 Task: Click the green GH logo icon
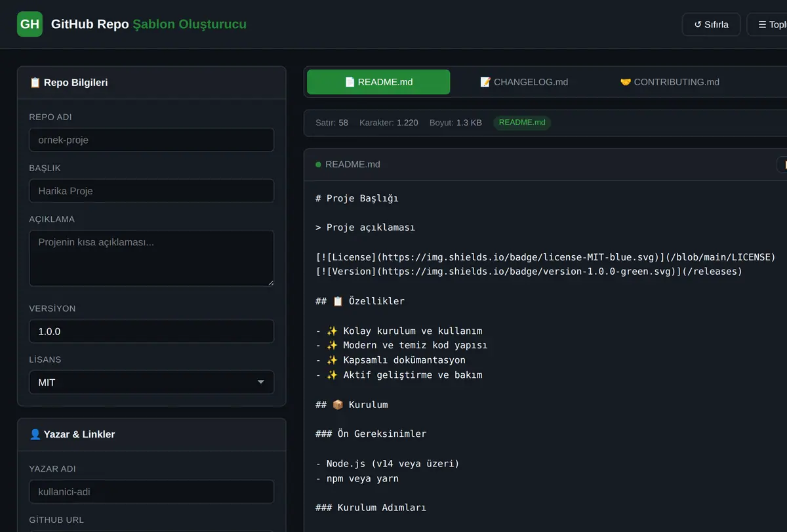[x=30, y=24]
